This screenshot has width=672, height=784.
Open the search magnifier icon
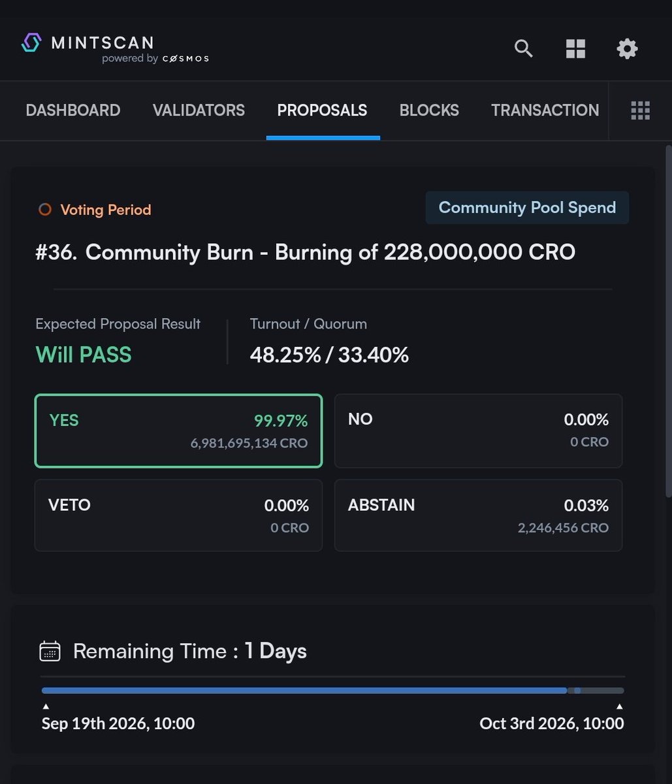[524, 48]
